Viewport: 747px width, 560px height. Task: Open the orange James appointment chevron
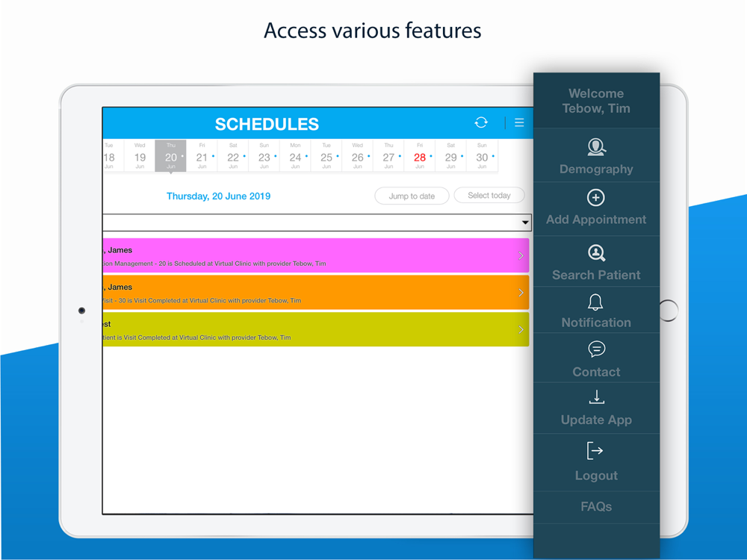[x=521, y=293]
